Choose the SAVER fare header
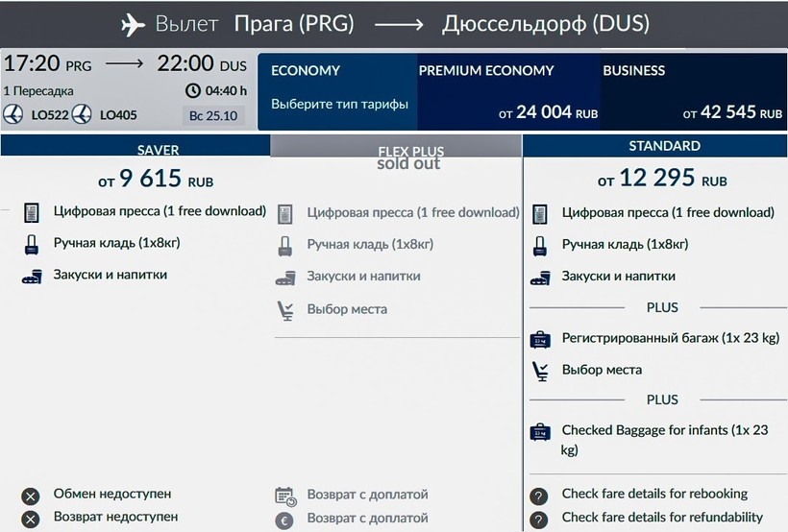This screenshot has height=532, width=788. coord(135,146)
